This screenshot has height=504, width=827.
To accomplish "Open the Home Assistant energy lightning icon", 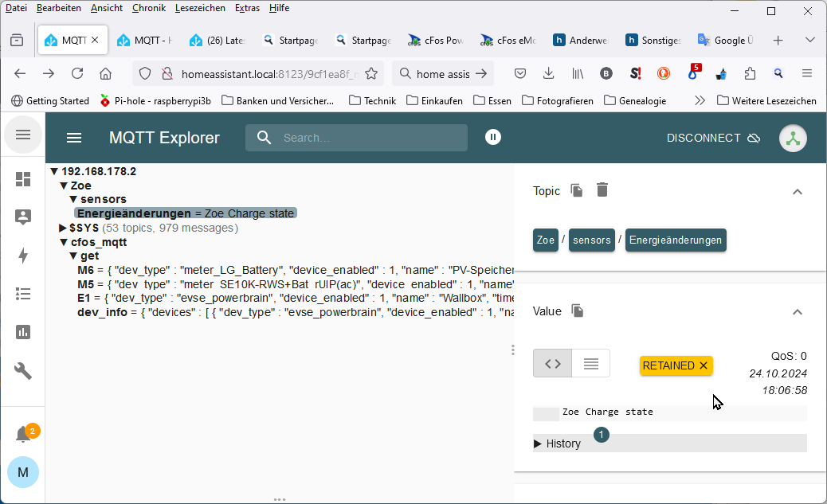I will 23,256.
